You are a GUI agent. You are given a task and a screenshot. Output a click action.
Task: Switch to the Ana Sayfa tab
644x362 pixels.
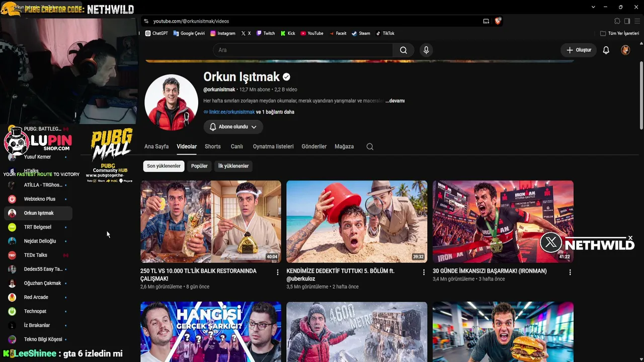156,147
